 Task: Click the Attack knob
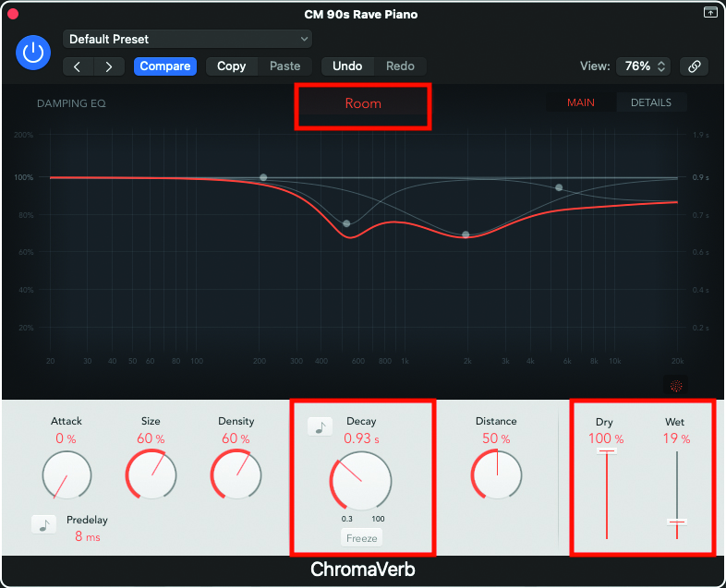point(67,474)
